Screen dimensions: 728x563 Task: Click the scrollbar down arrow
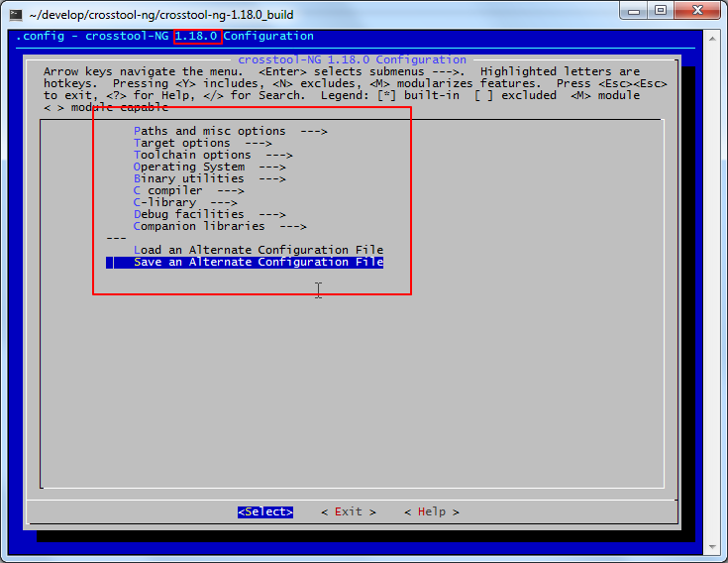point(712,547)
